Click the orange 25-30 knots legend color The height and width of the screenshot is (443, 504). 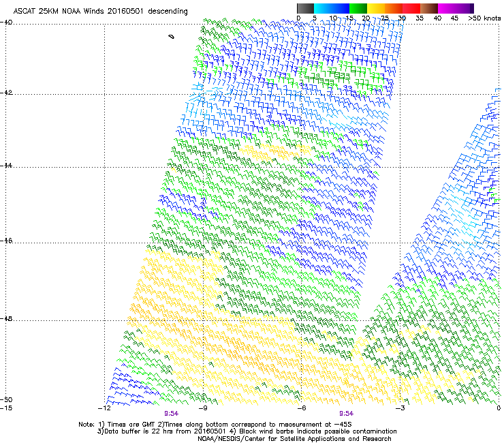(x=394, y=8)
